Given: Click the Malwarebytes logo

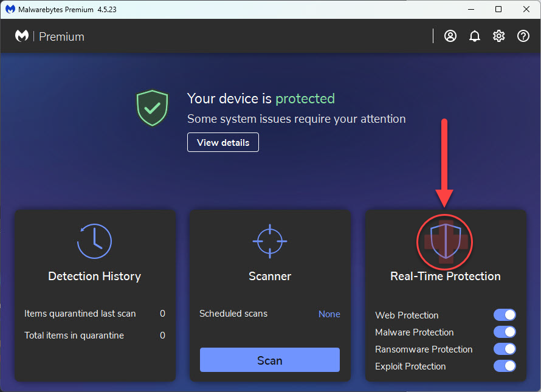Looking at the screenshot, I should click(22, 36).
